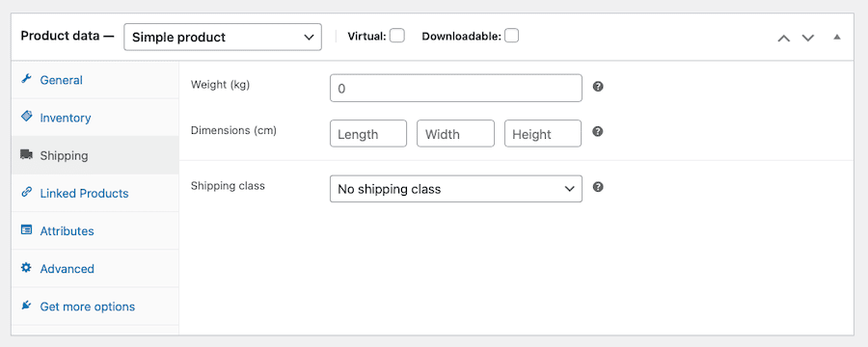Move Product data panel up with arrow
868x347 pixels.
click(x=783, y=38)
